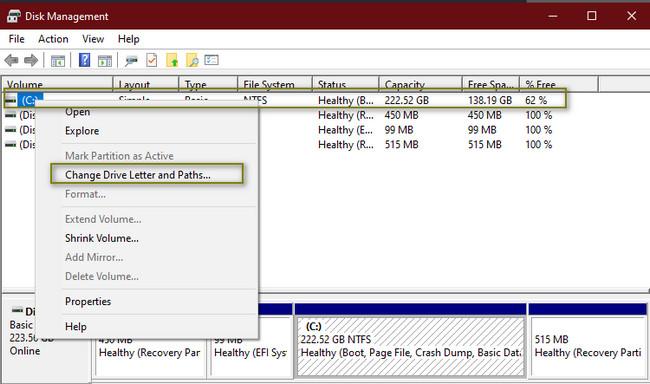Click the greyed Delete Volume entry

[102, 277]
